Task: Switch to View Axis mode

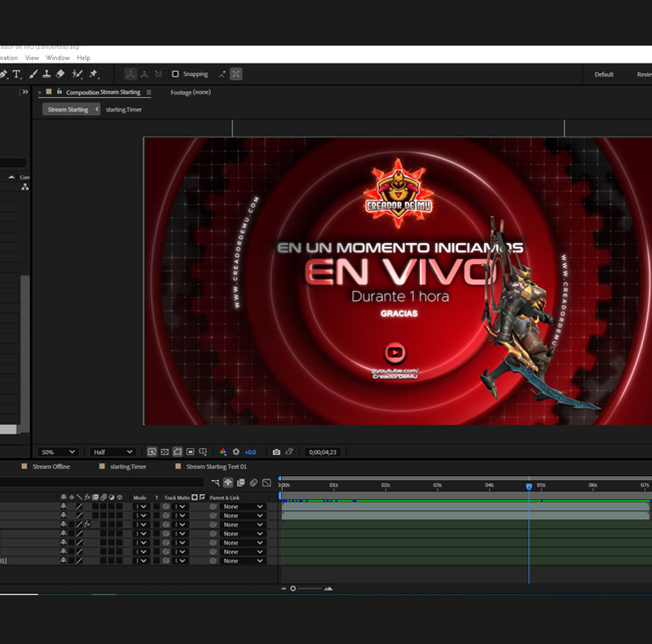Action: 158,74
